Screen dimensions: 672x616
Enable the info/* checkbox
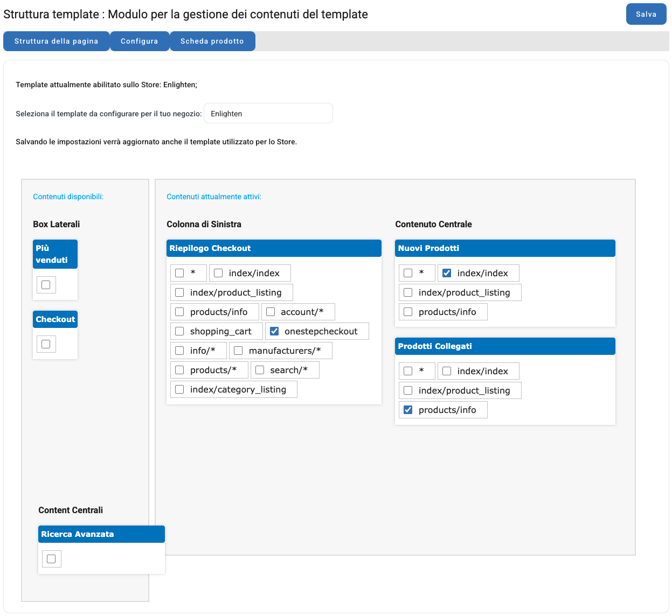tap(179, 351)
